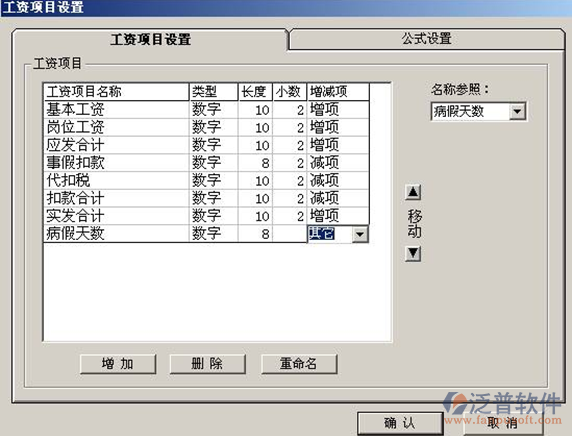Click the 小数 cell of 病假天数 row
Image resolution: width=572 pixels, height=436 pixels.
(x=290, y=234)
